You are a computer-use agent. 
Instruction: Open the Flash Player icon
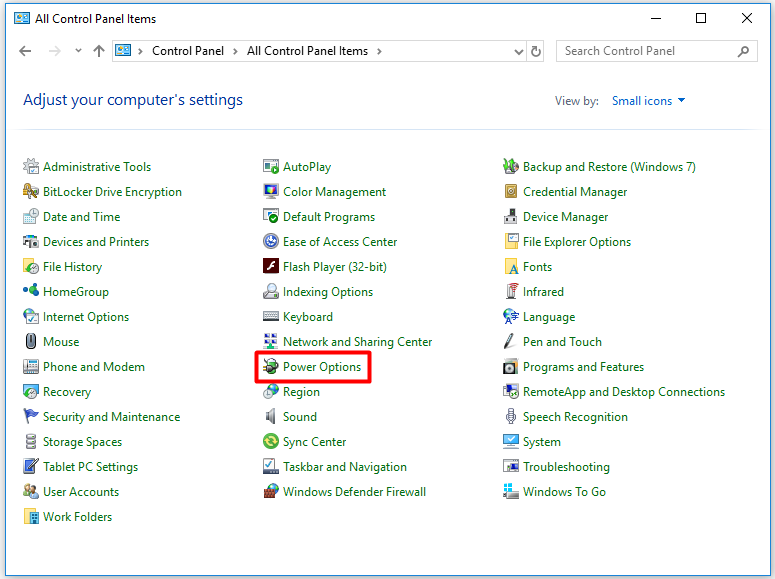pyautogui.click(x=271, y=267)
